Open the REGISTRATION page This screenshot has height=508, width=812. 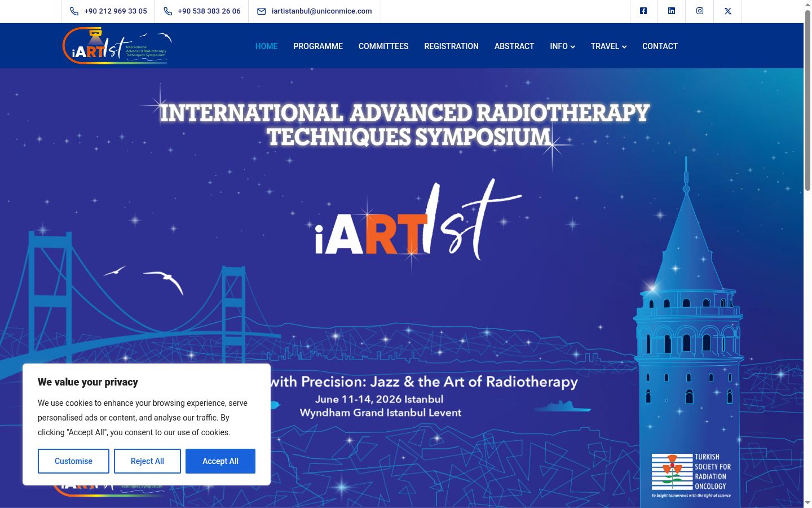coord(451,46)
